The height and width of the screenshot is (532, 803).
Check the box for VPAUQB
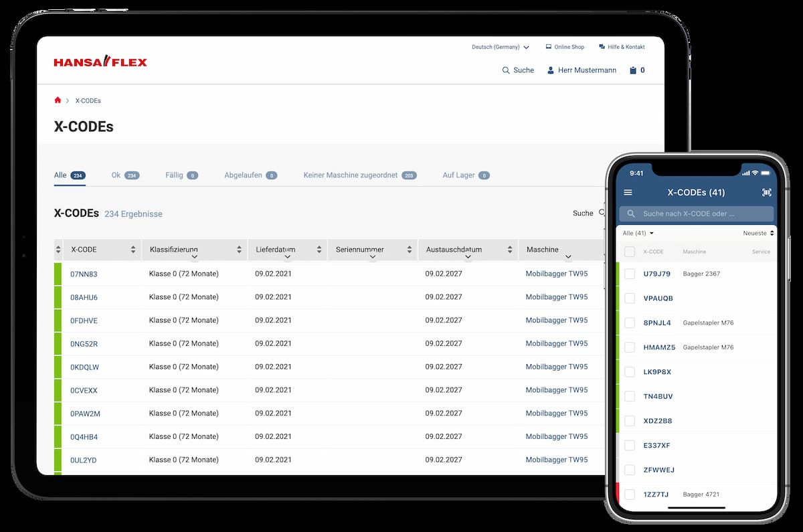pyautogui.click(x=630, y=298)
